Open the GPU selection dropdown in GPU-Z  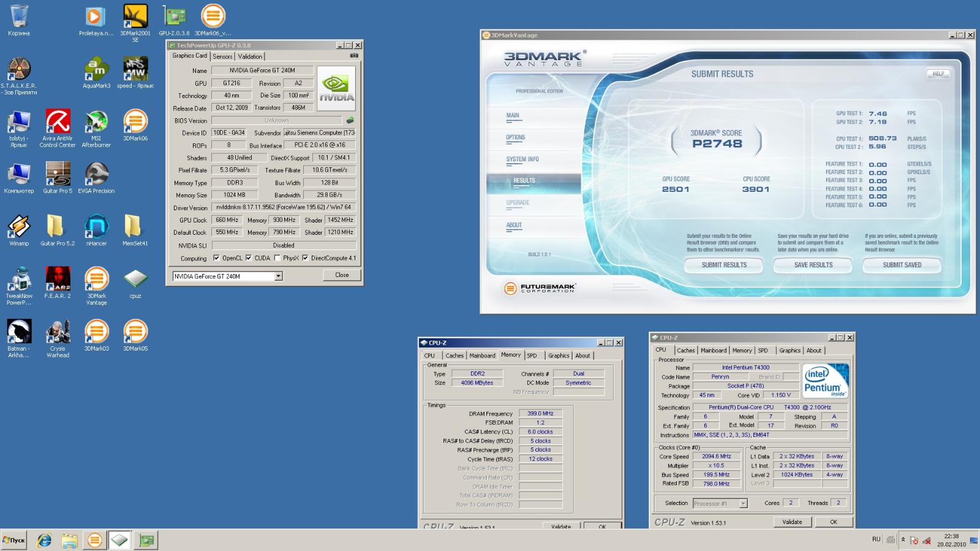click(x=278, y=276)
